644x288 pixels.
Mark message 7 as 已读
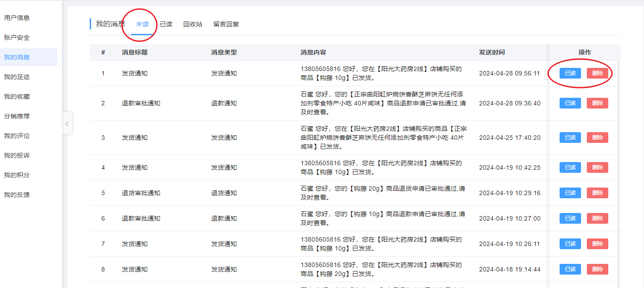click(x=570, y=244)
